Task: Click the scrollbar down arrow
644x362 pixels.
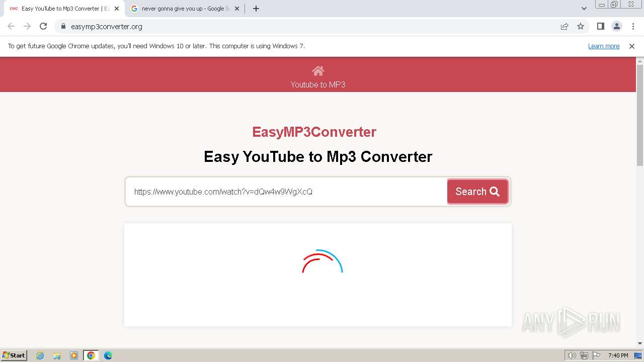Action: [640, 344]
